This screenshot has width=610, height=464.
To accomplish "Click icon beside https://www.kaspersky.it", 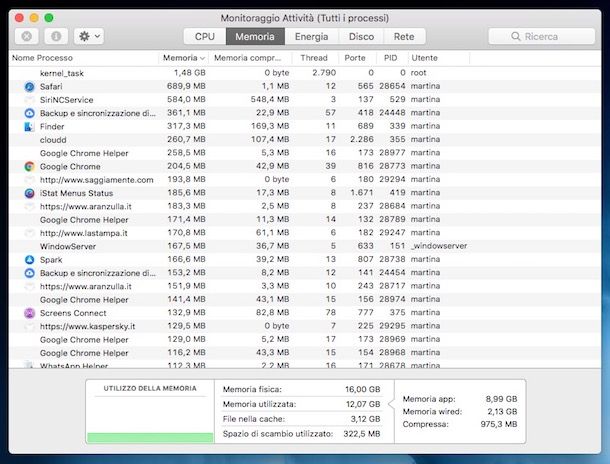I will [x=30, y=326].
